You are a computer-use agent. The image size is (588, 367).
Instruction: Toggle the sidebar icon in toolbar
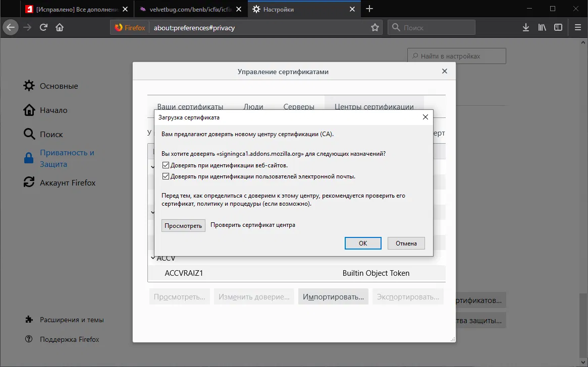click(x=558, y=27)
